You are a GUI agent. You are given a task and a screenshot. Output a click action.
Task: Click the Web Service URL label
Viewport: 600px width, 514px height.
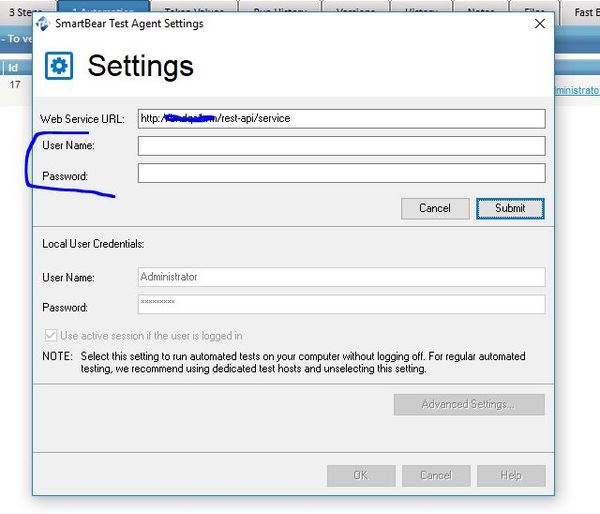pos(82,119)
